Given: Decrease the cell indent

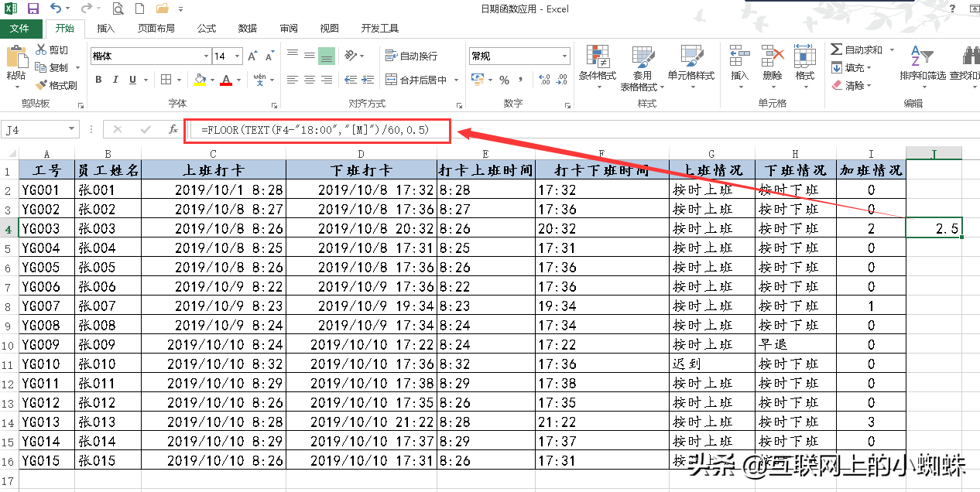Looking at the screenshot, I should [350, 80].
